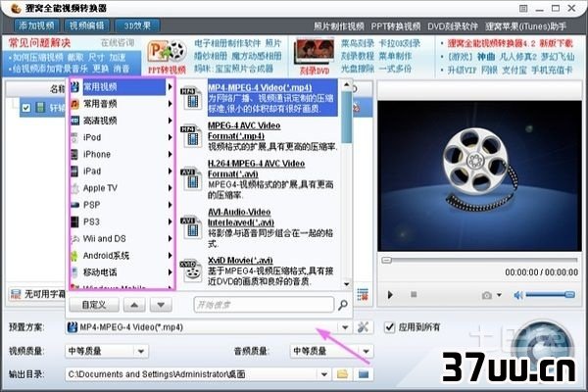Open PPT转换视频 link
Screen dimensions: 588x392
click(396, 26)
